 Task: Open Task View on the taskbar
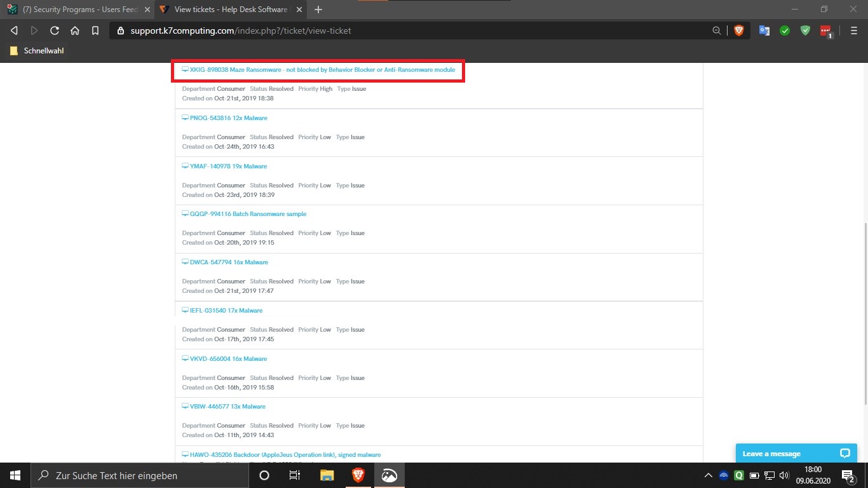pyautogui.click(x=295, y=475)
